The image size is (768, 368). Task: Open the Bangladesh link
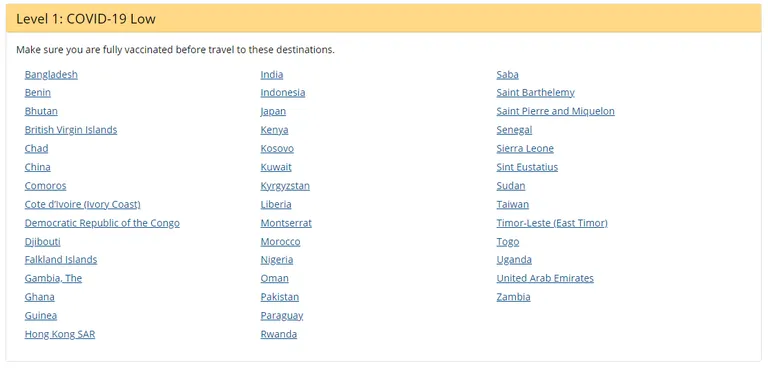[51, 74]
